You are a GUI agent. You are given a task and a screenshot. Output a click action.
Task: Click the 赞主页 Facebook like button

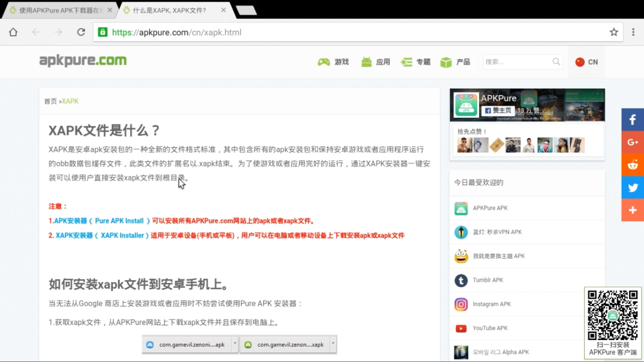pyautogui.click(x=498, y=111)
